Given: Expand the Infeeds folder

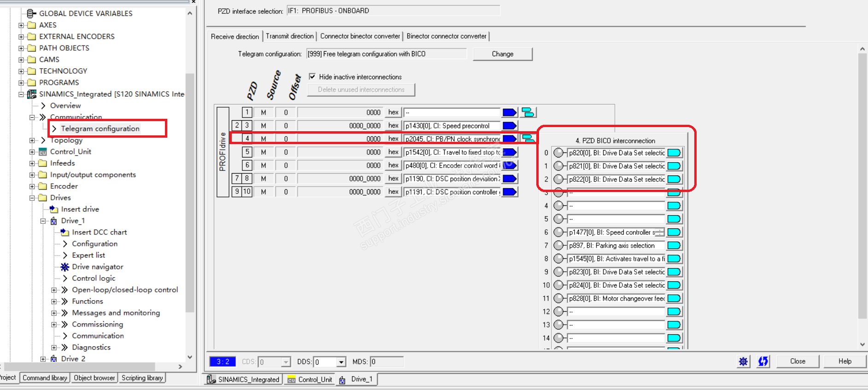Looking at the screenshot, I should [32, 163].
